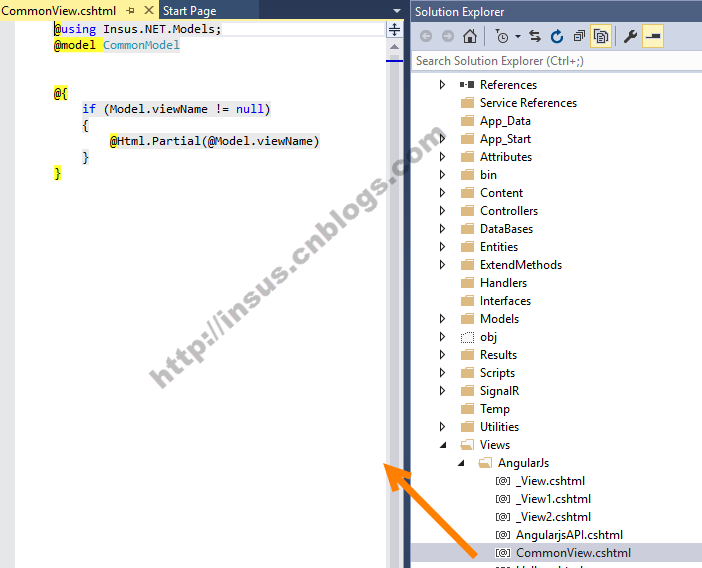The width and height of the screenshot is (702, 568).
Task: Click the 'if (Model.viewName != null)' line
Action: click(x=176, y=109)
